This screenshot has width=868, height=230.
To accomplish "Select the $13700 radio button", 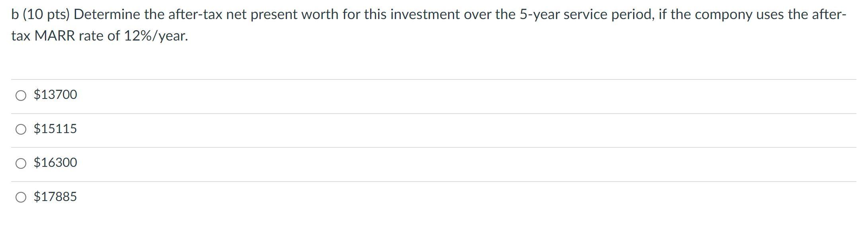I will click(x=21, y=96).
